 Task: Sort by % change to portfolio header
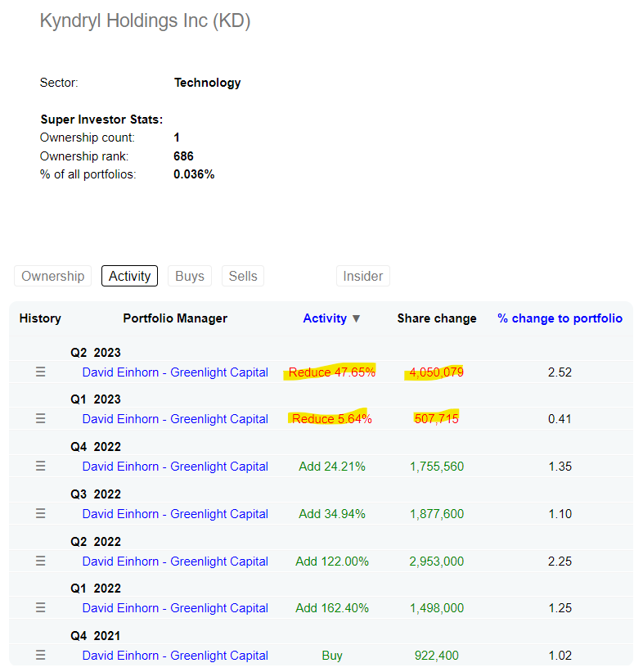(x=560, y=318)
